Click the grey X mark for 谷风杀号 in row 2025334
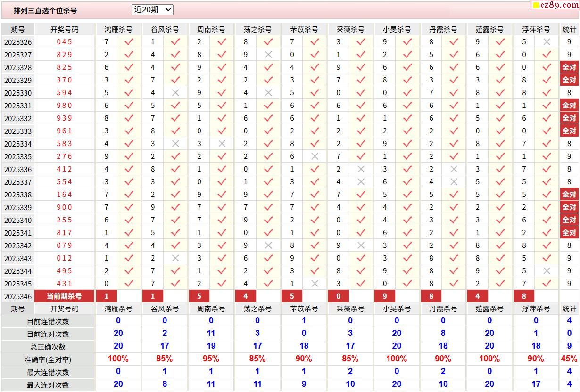The width and height of the screenshot is (580, 392). pyautogui.click(x=175, y=144)
